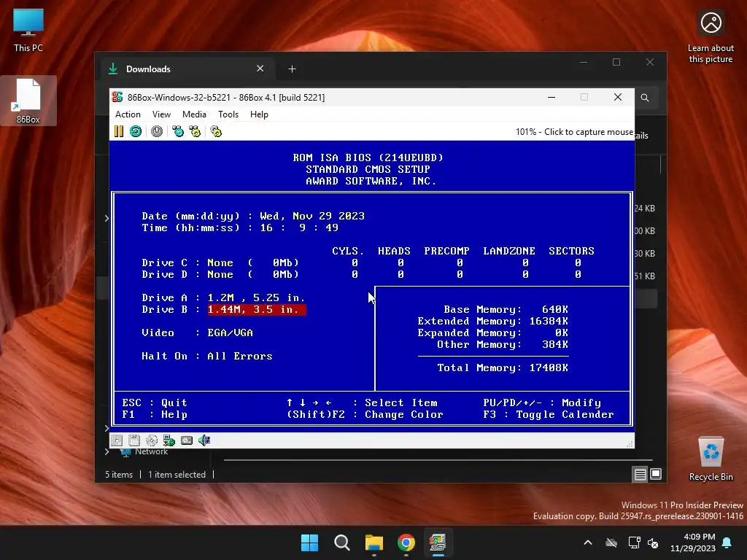747x560 pixels.
Task: Click Explorer search magnifier icon
Action: pos(645,98)
